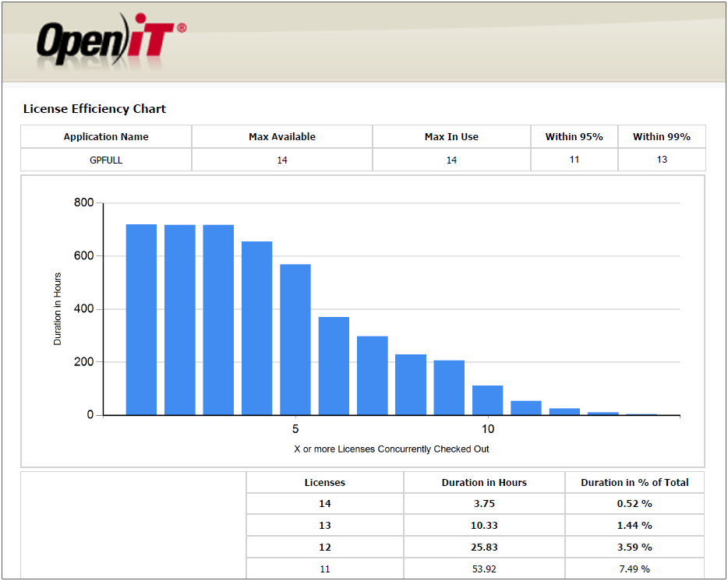The width and height of the screenshot is (728, 581).
Task: Click the bar above x-axis label 10
Action: (487, 400)
